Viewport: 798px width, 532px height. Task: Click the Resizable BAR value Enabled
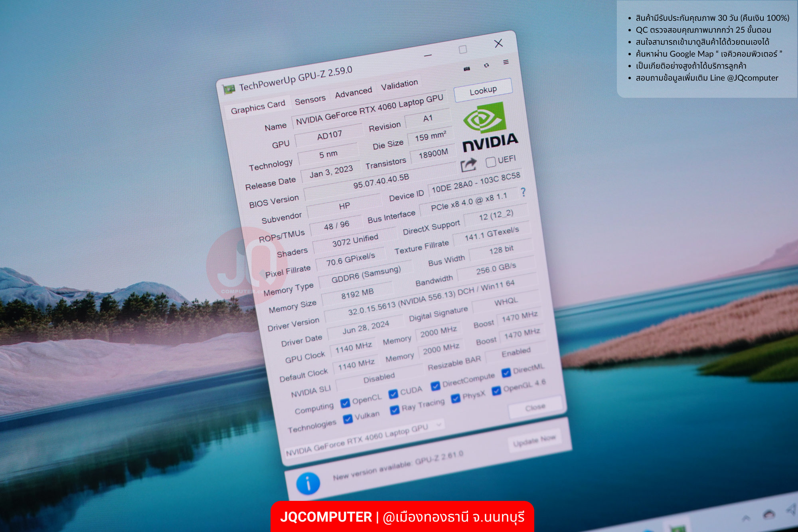pos(516,352)
